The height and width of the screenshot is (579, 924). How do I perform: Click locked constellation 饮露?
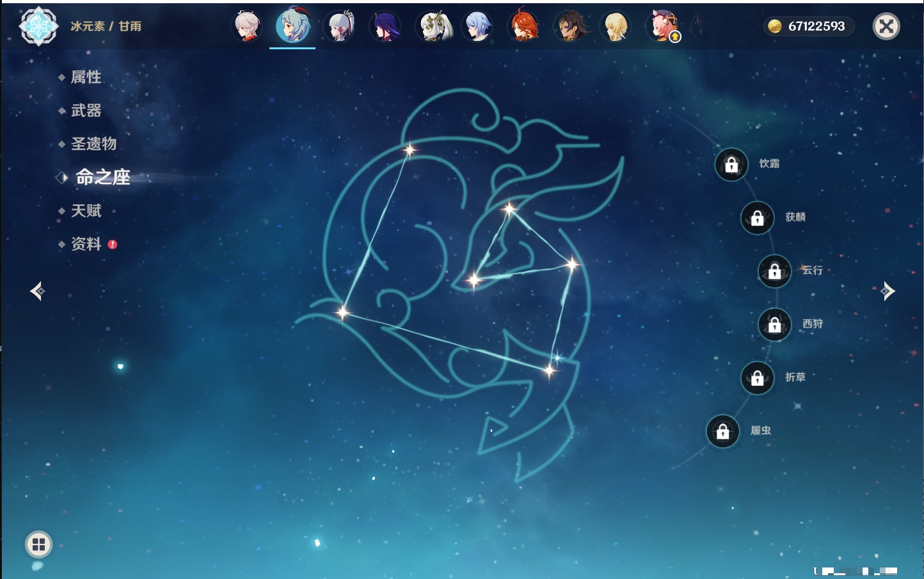(x=731, y=164)
